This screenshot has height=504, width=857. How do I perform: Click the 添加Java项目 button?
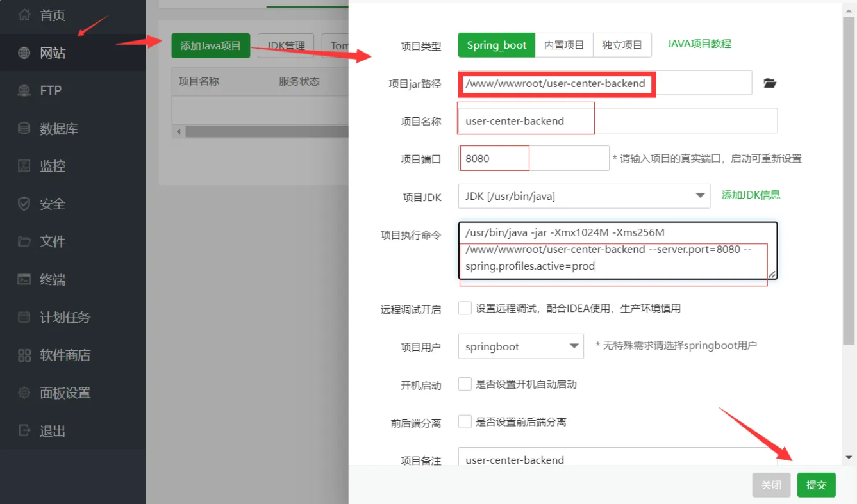(x=211, y=45)
